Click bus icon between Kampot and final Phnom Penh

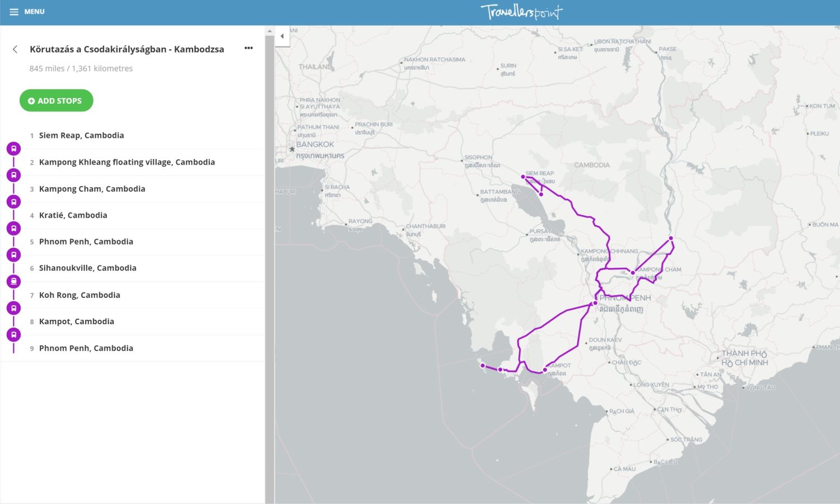click(13, 335)
